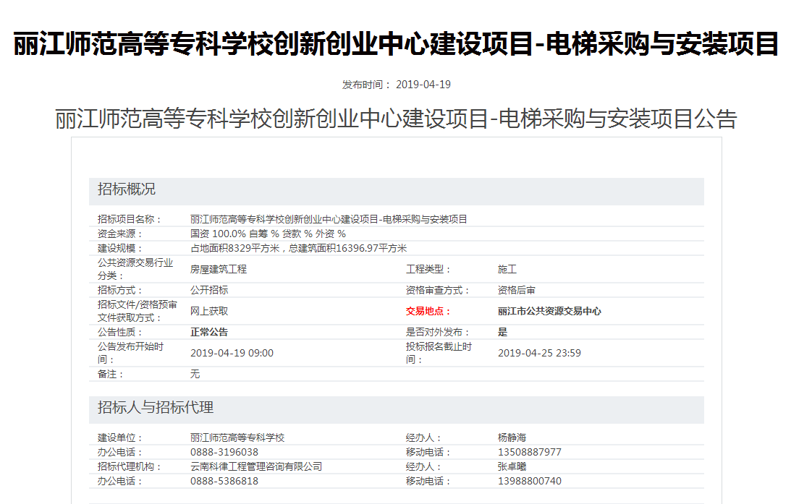Viewport: 812px width, 504px height.
Task: Click the 招标项目名称 value text
Action: coord(329,219)
